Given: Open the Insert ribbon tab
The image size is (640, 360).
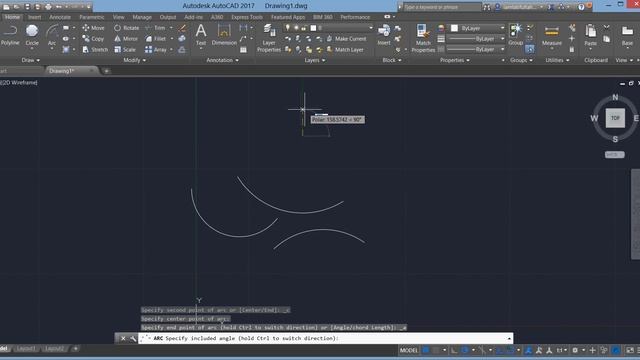Looking at the screenshot, I should click(34, 17).
